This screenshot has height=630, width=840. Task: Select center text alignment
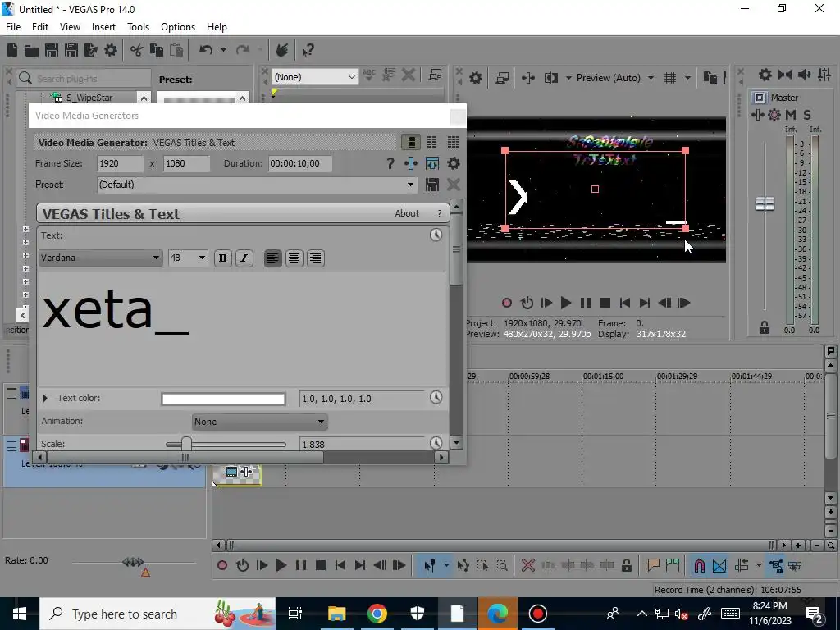(294, 258)
